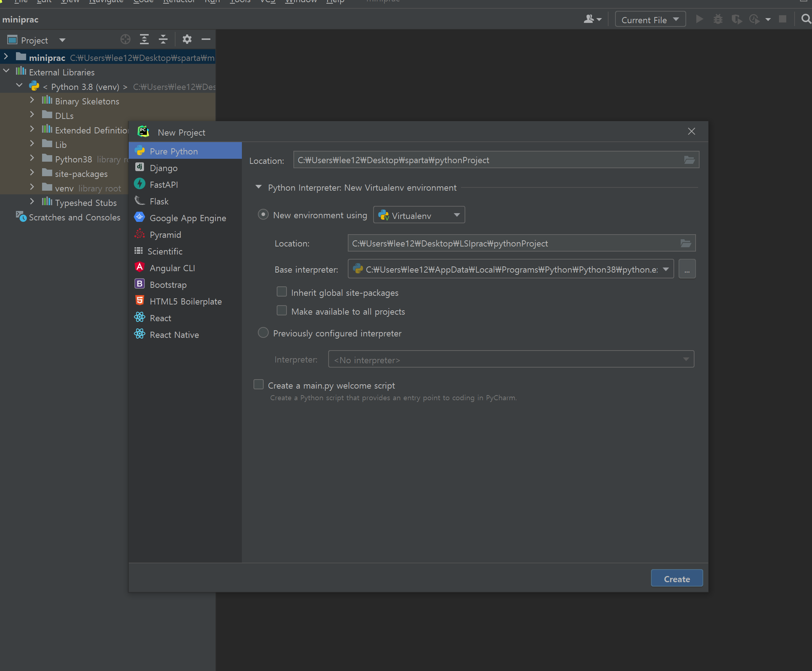Select the Flask project type

[x=185, y=202]
